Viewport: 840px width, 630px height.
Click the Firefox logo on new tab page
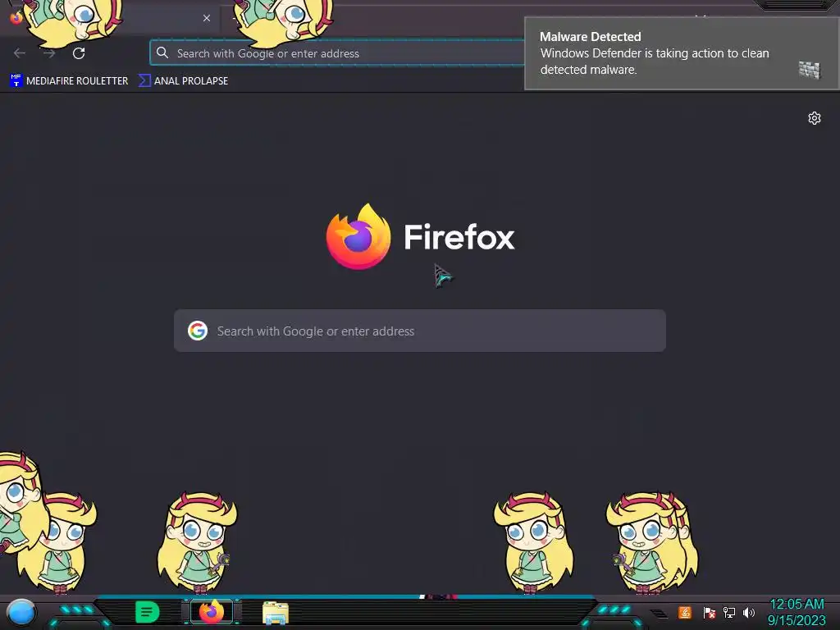click(358, 236)
